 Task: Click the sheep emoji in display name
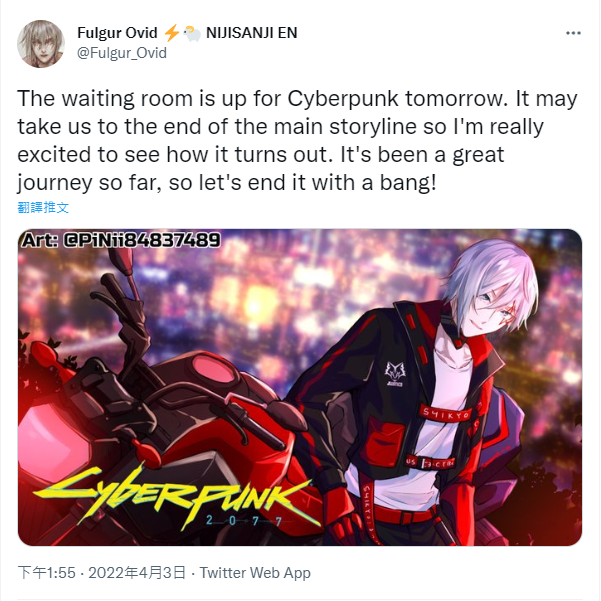click(x=192, y=33)
